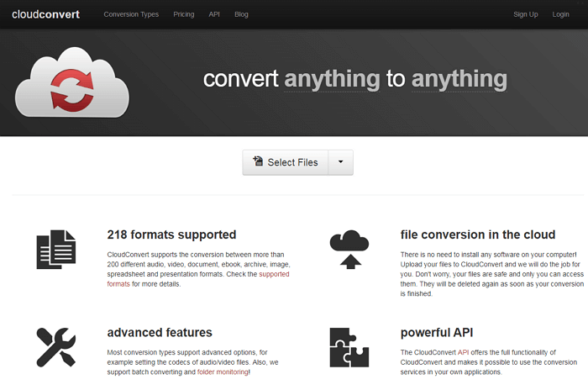Click the wrench and screwdriver tools icon
The height and width of the screenshot is (390, 588).
55,346
